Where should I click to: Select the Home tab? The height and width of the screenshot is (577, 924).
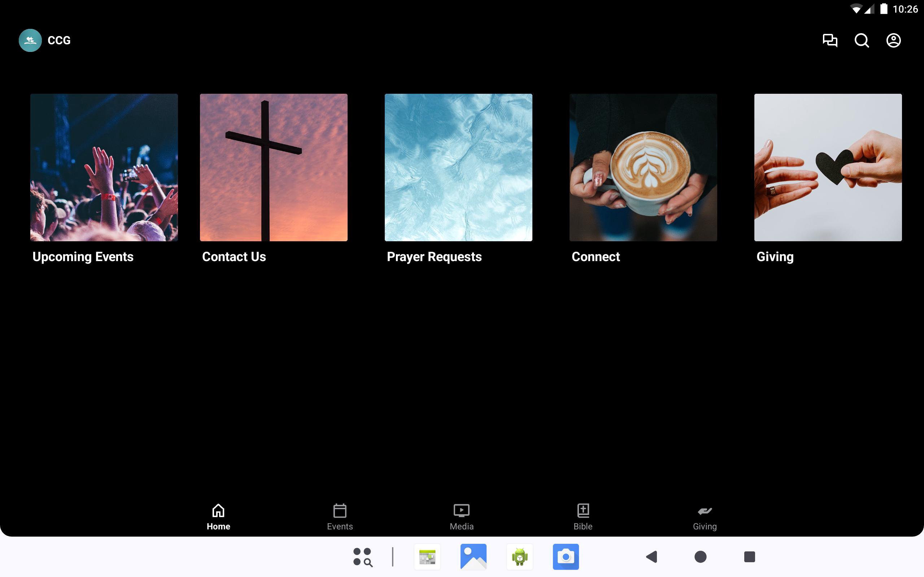click(218, 517)
